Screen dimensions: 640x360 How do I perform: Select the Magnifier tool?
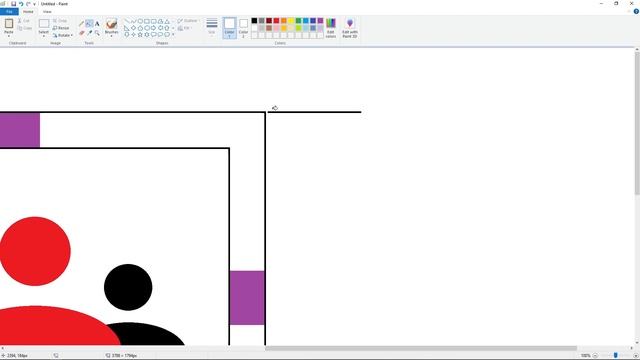(97, 33)
